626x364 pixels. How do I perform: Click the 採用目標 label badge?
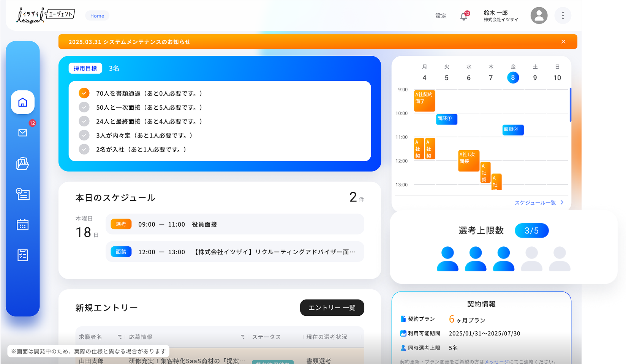(85, 68)
